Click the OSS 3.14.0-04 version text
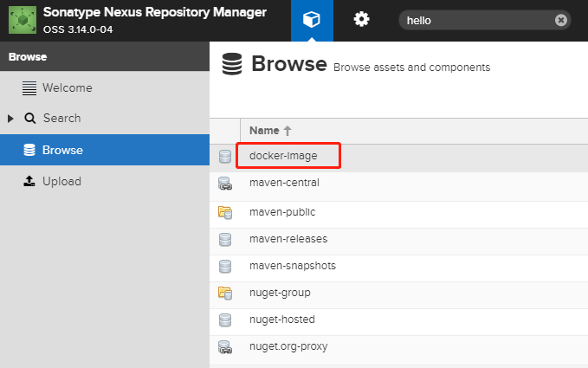The width and height of the screenshot is (588, 368). 78,29
